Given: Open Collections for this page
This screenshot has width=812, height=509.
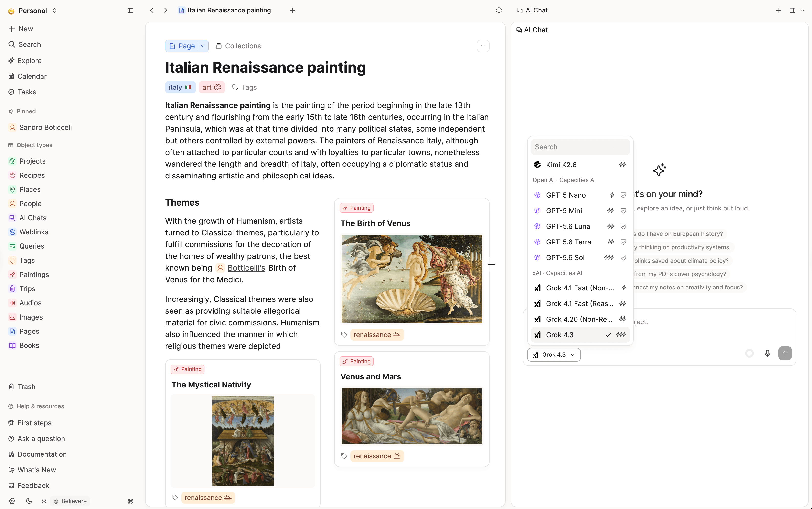Looking at the screenshot, I should point(238,46).
